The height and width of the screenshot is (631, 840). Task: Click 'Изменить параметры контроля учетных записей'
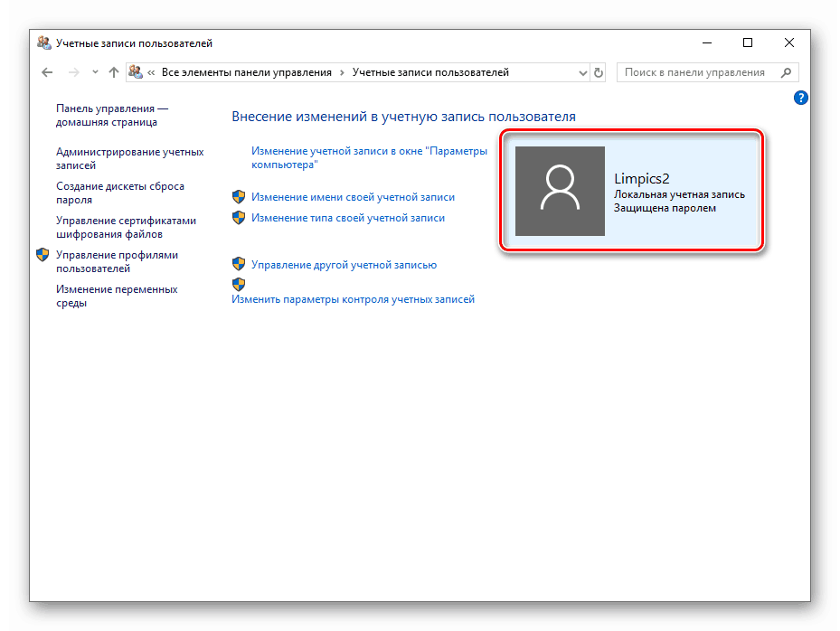pos(353,299)
